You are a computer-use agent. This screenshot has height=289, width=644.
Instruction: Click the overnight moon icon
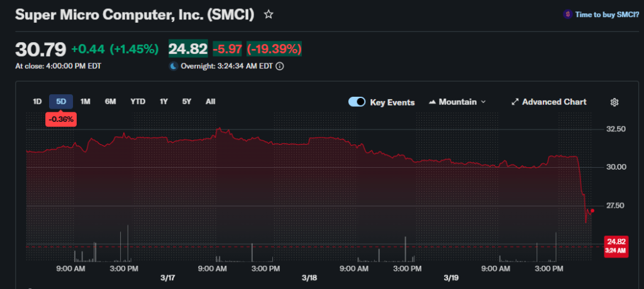(173, 65)
